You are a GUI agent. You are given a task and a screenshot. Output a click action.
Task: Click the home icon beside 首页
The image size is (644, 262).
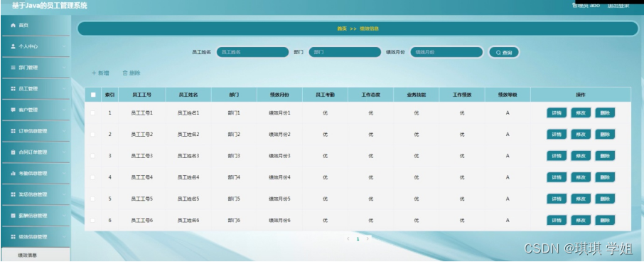(x=13, y=26)
